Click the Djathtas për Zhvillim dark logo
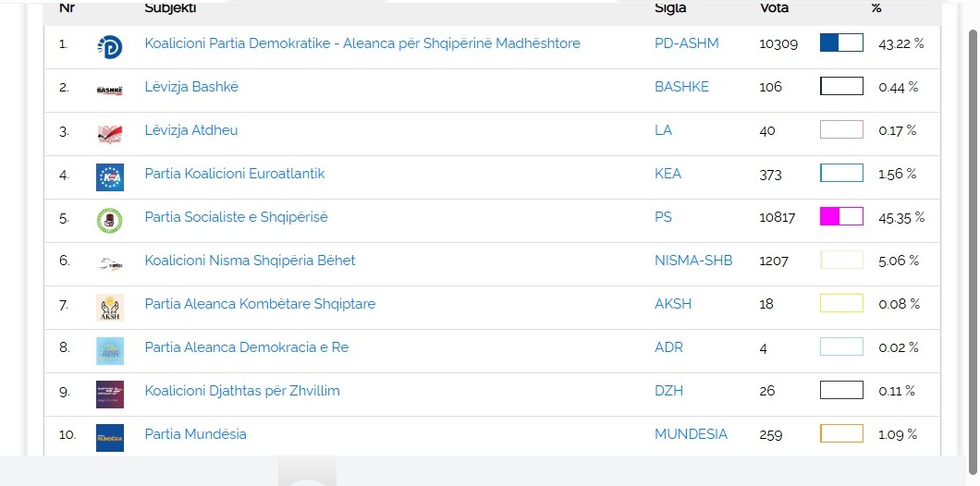Image resolution: width=980 pixels, height=486 pixels. 110,395
